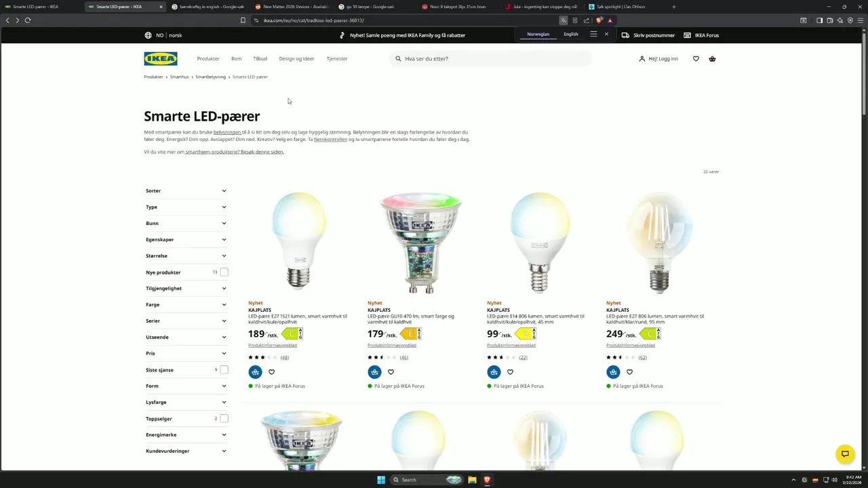The height and width of the screenshot is (488, 868).
Task: Expand the Farge filter section
Action: point(186,305)
